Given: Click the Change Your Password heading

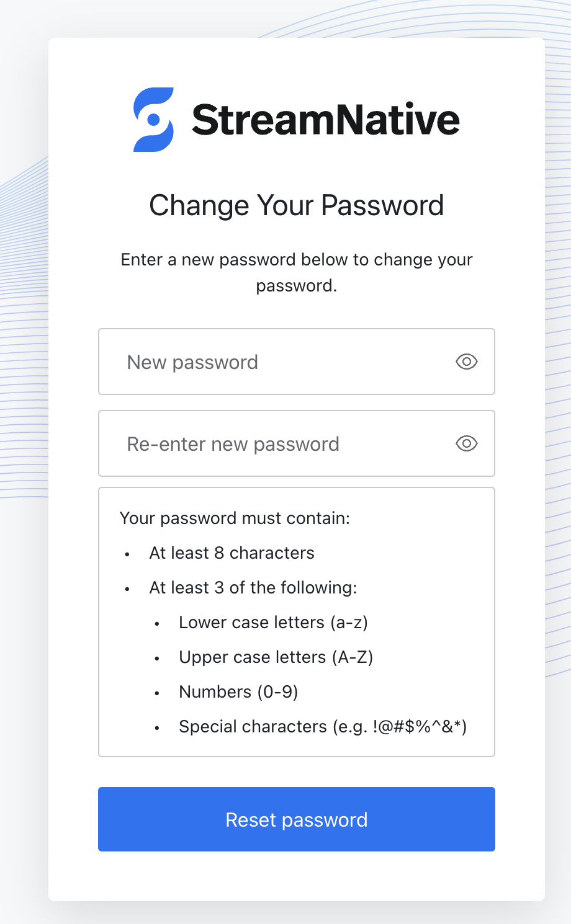Looking at the screenshot, I should click(x=297, y=205).
